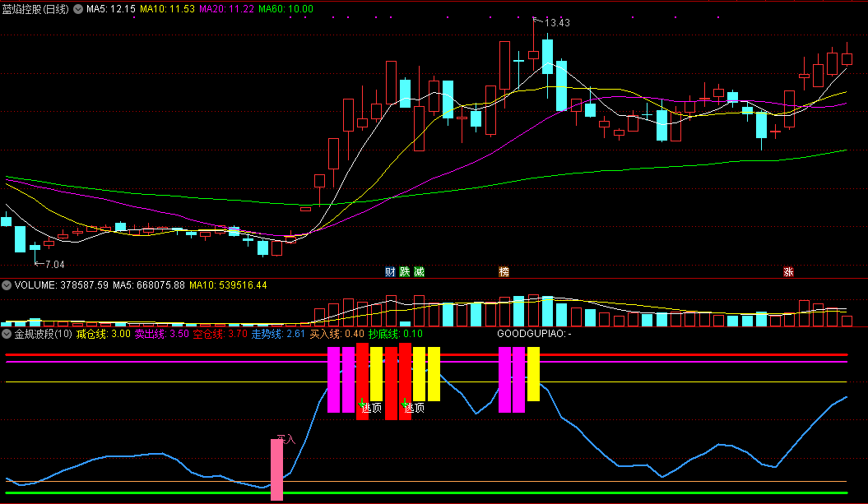Click the 减仓线: 3.00 label
The width and height of the screenshot is (868, 504).
coord(104,334)
